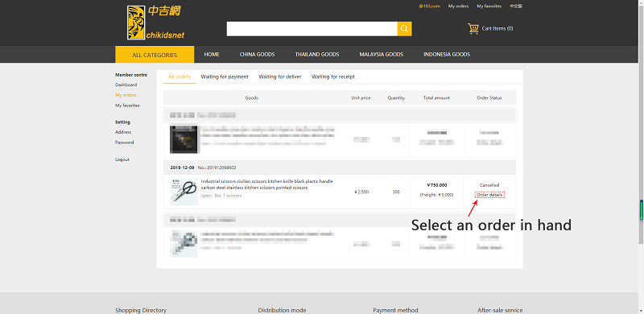
Task: Open Cart Items (0) link
Action: pos(497,28)
